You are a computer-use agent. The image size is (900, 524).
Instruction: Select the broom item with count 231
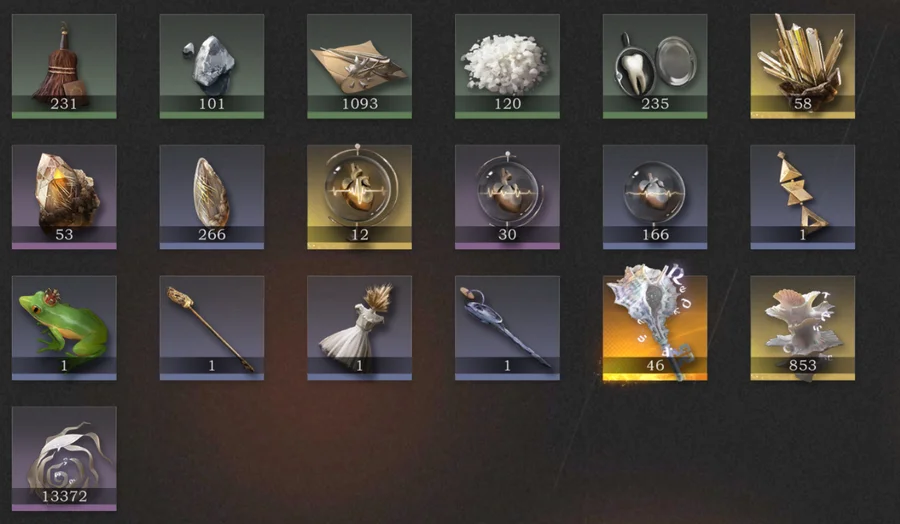[64, 67]
